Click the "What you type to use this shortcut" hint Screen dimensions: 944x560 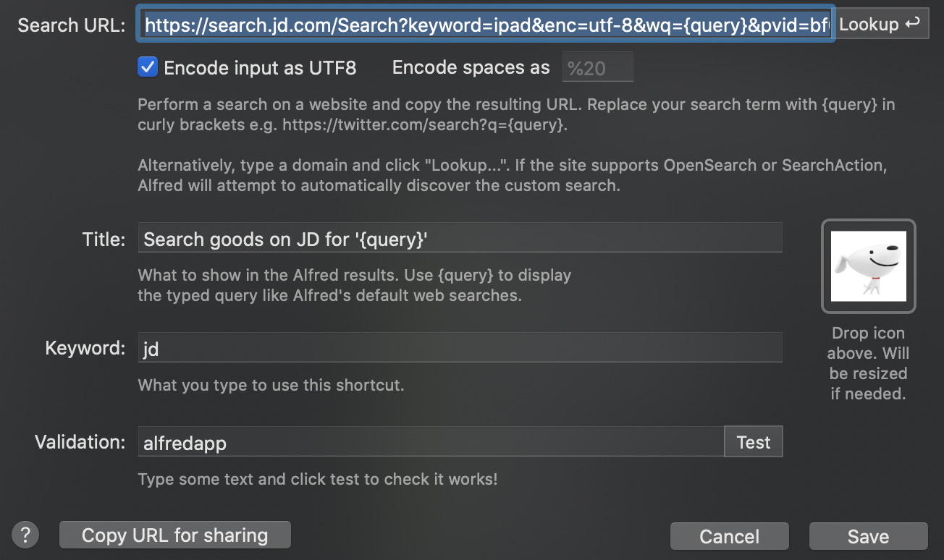271,385
